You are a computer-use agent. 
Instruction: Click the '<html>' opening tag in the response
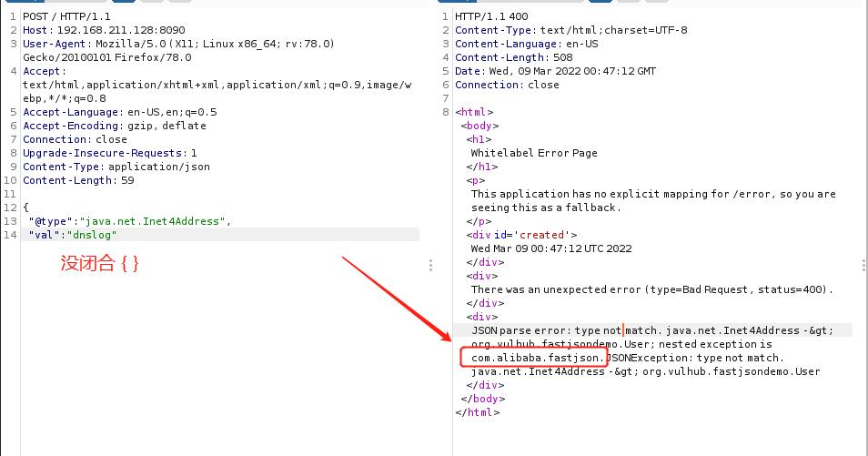[x=474, y=112]
